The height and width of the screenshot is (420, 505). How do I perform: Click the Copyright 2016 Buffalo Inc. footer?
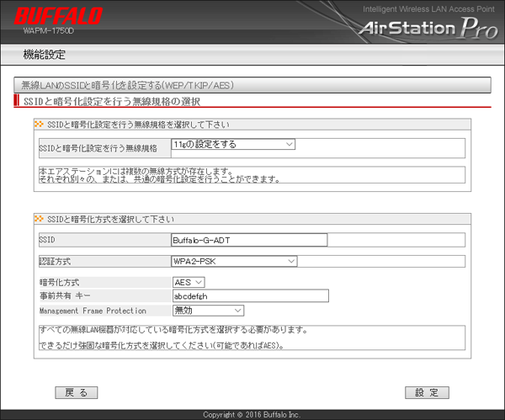252,414
